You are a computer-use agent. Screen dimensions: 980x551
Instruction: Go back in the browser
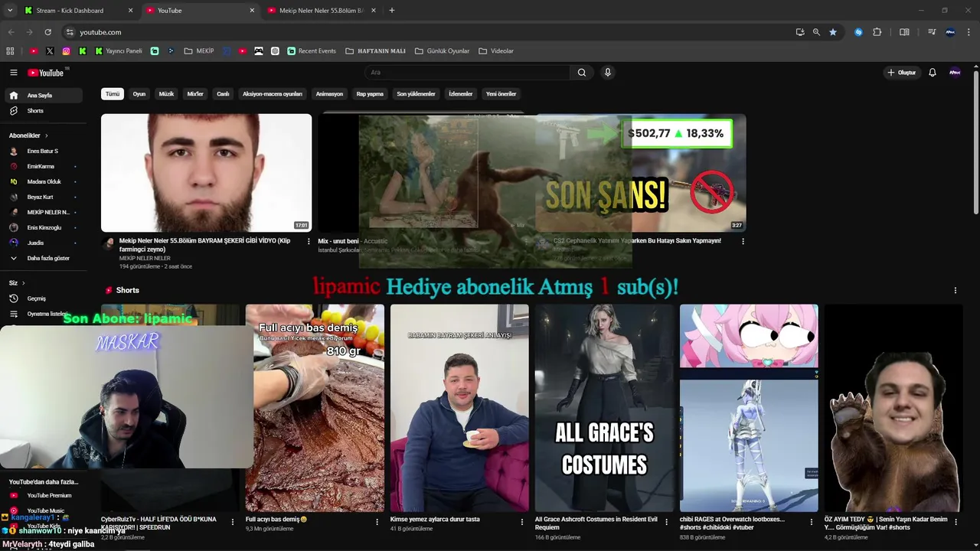(x=11, y=32)
